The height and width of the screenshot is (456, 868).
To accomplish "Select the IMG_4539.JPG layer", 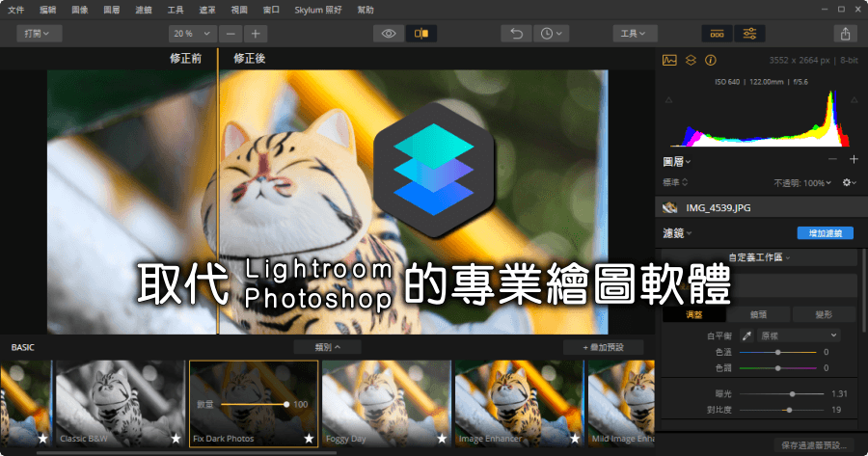I will coord(761,207).
